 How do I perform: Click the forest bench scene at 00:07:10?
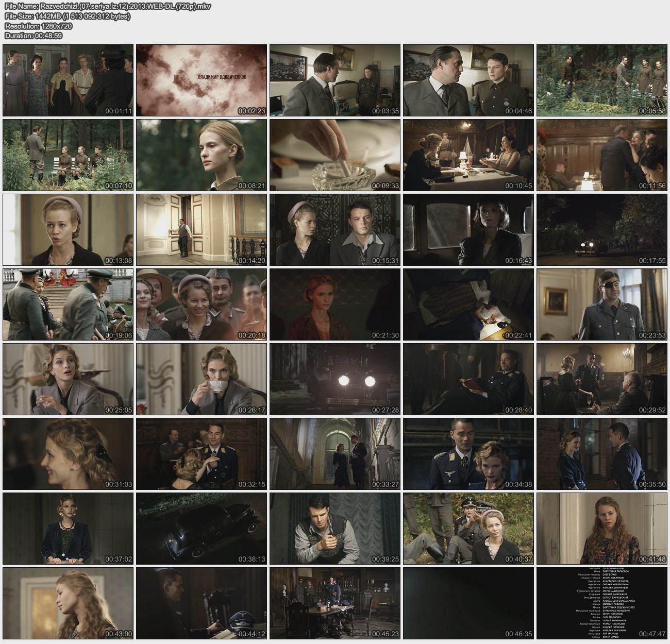click(x=68, y=155)
